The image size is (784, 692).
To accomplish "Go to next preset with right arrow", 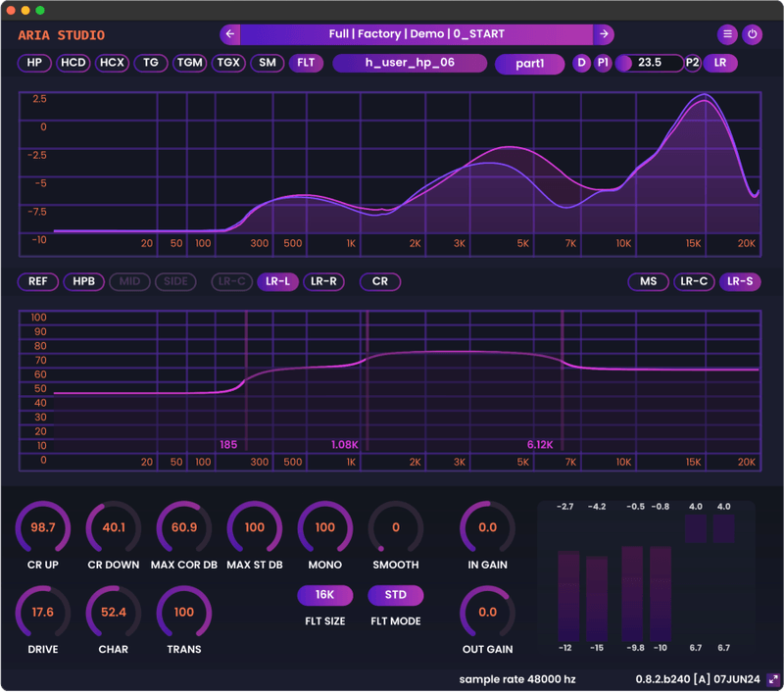I will coord(604,34).
